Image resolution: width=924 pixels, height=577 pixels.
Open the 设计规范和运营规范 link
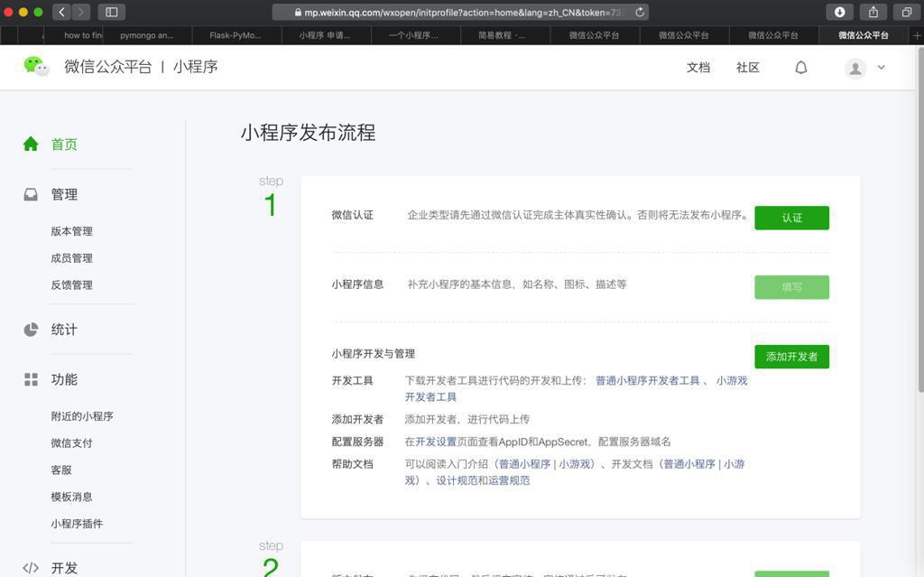(483, 480)
